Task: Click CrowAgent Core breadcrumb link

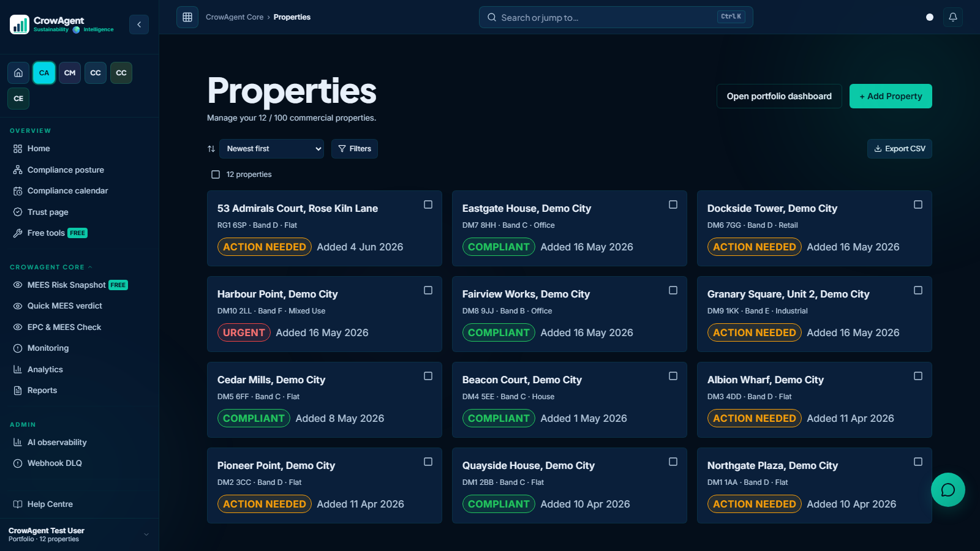Action: point(235,17)
